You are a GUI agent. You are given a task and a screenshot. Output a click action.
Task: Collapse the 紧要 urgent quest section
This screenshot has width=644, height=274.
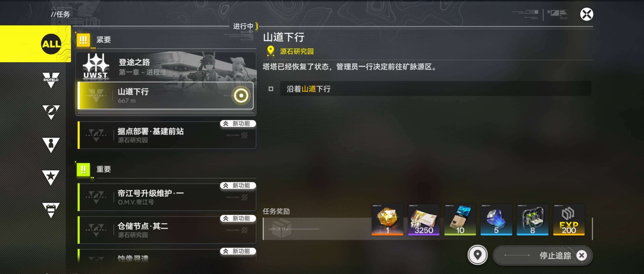pos(166,40)
